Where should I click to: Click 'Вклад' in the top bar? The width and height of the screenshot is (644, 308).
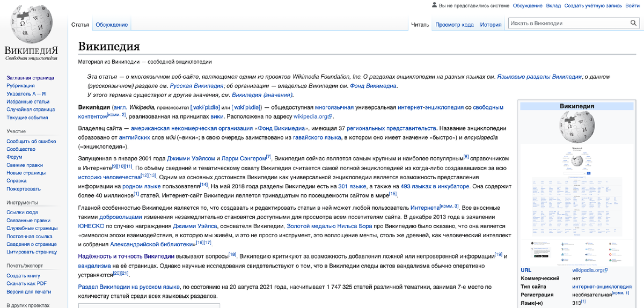[553, 5]
